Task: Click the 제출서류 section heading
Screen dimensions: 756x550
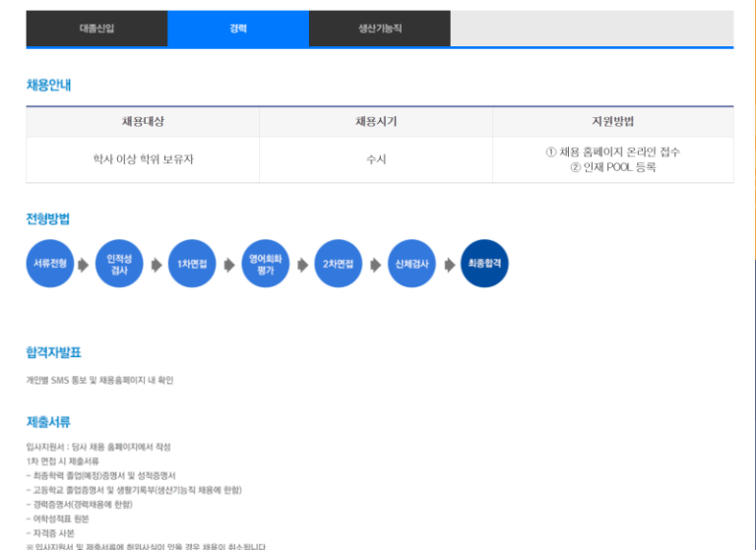Action: (48, 423)
